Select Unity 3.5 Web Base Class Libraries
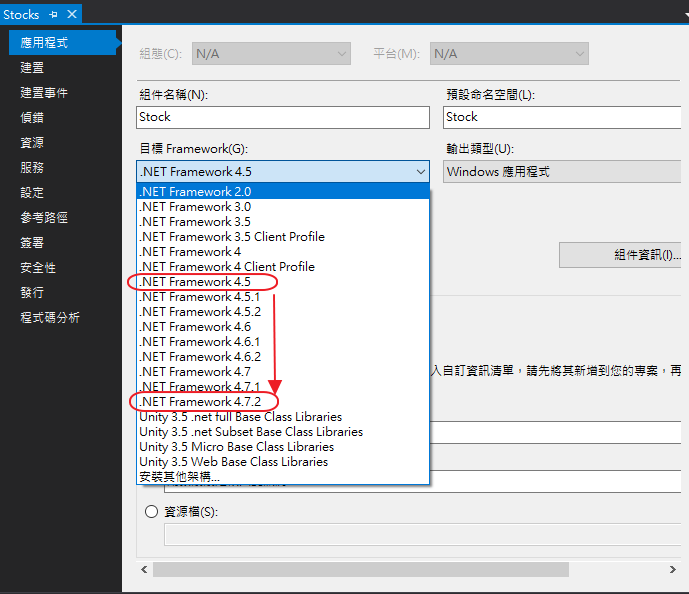The height and width of the screenshot is (594, 689). point(283,462)
